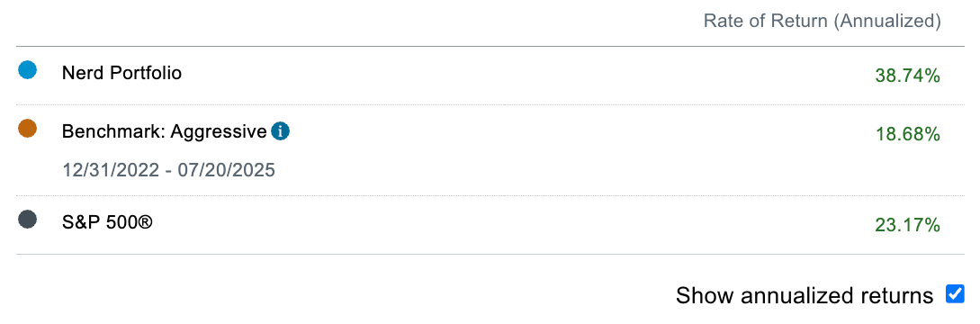The width and height of the screenshot is (980, 324).
Task: Click the 38.74% return value
Action: point(907,76)
